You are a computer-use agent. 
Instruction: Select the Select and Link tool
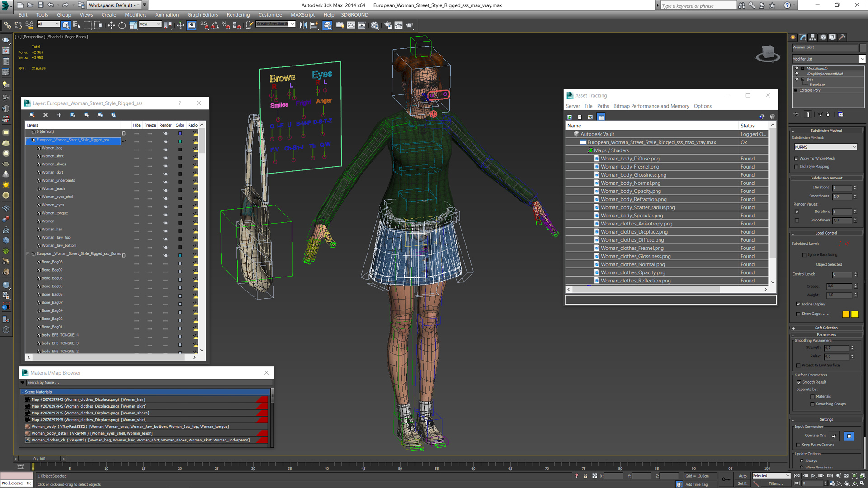pos(7,25)
